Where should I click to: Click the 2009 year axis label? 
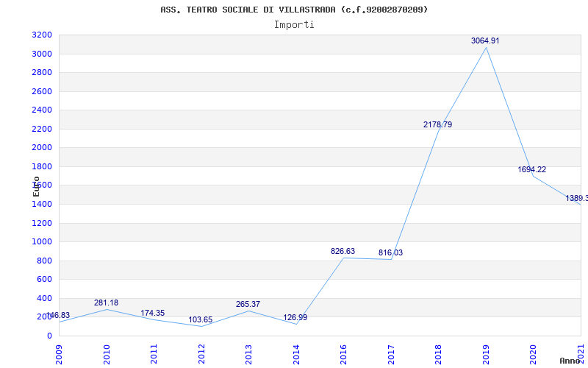[x=59, y=354]
